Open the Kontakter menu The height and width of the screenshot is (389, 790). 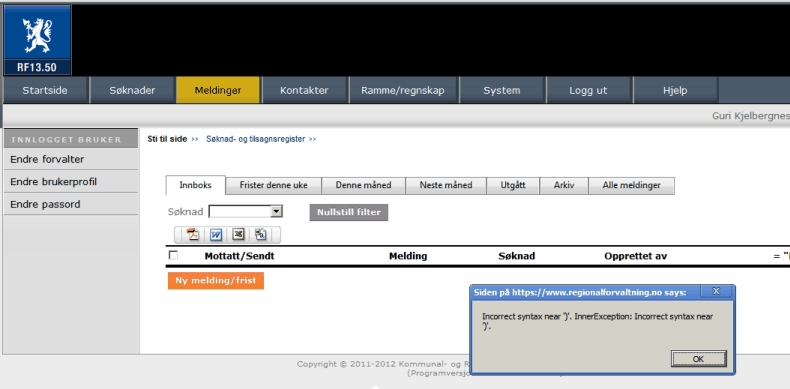pos(304,91)
